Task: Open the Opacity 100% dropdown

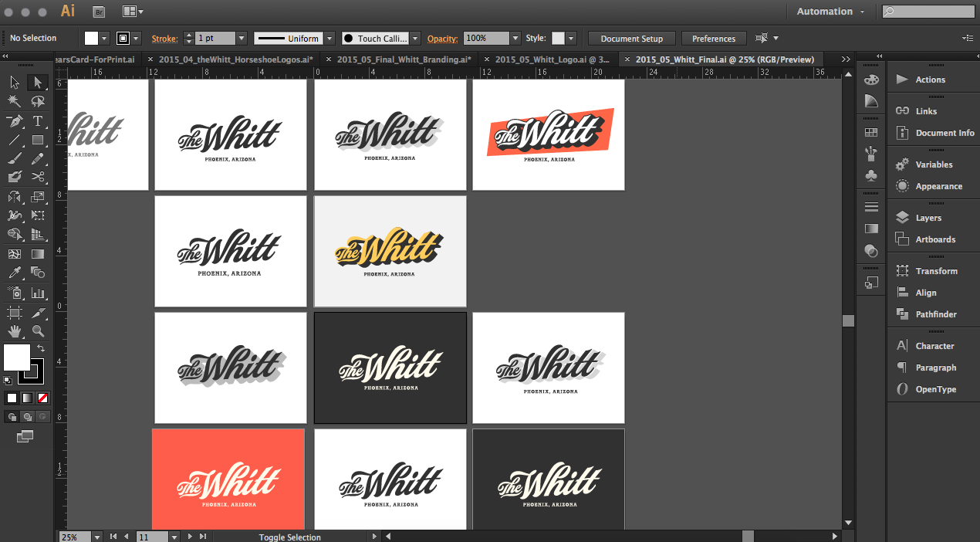Action: 515,38
